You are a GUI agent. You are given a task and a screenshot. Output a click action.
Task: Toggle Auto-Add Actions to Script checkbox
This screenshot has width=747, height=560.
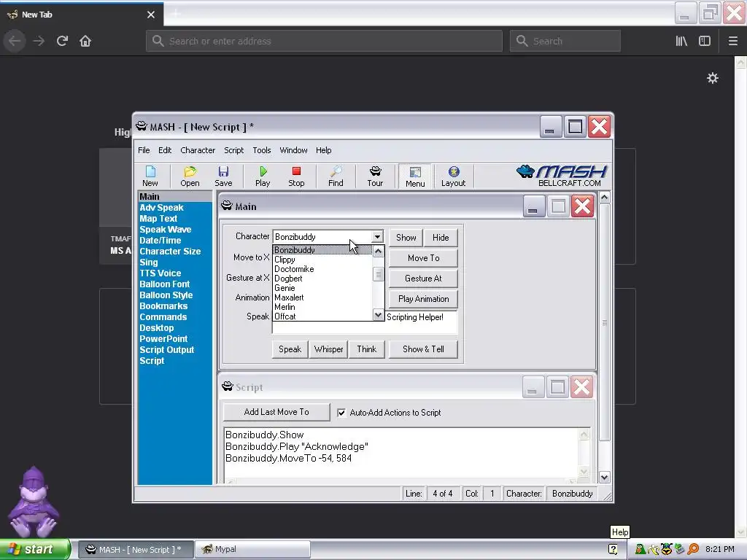click(x=341, y=413)
